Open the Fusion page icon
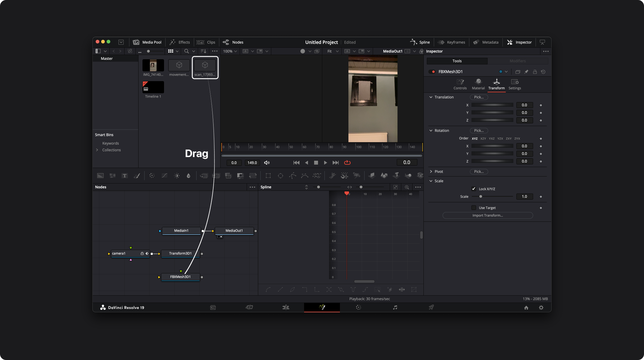Screen dimensions: 644x360 (322, 307)
